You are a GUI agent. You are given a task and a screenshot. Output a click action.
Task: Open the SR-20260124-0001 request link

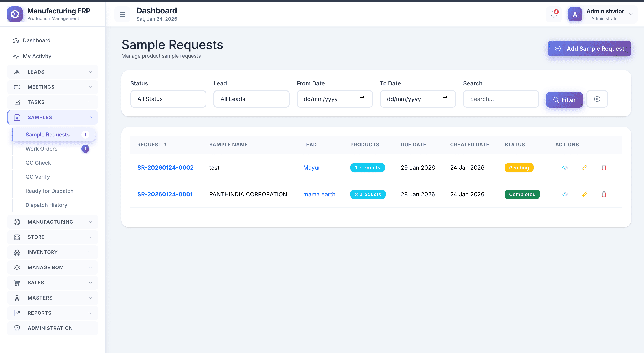click(165, 194)
